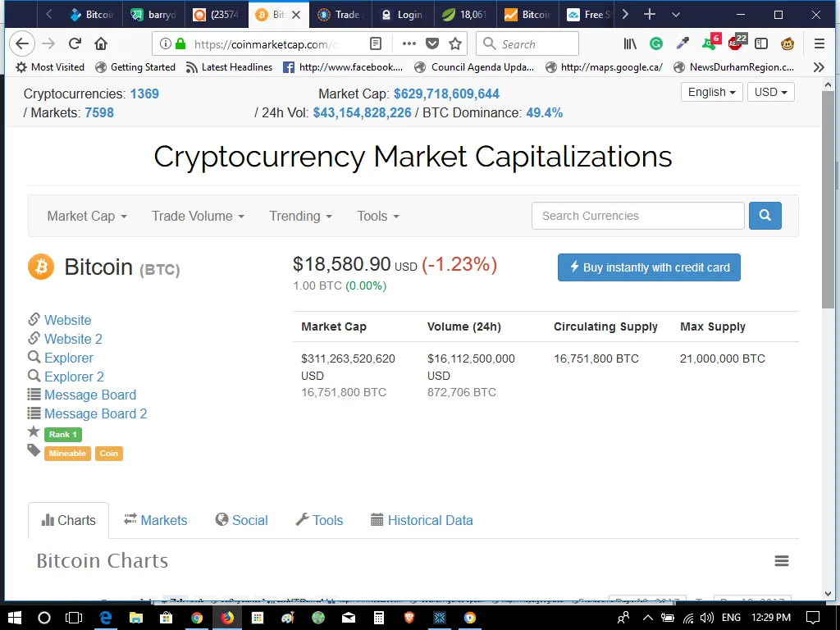Open the USD currency dropdown
Image resolution: width=840 pixels, height=630 pixels.
[x=771, y=92]
